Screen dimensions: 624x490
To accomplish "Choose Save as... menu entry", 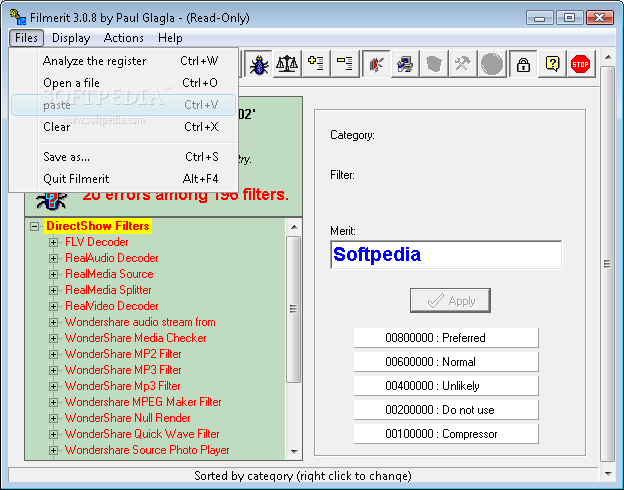I will [x=123, y=157].
